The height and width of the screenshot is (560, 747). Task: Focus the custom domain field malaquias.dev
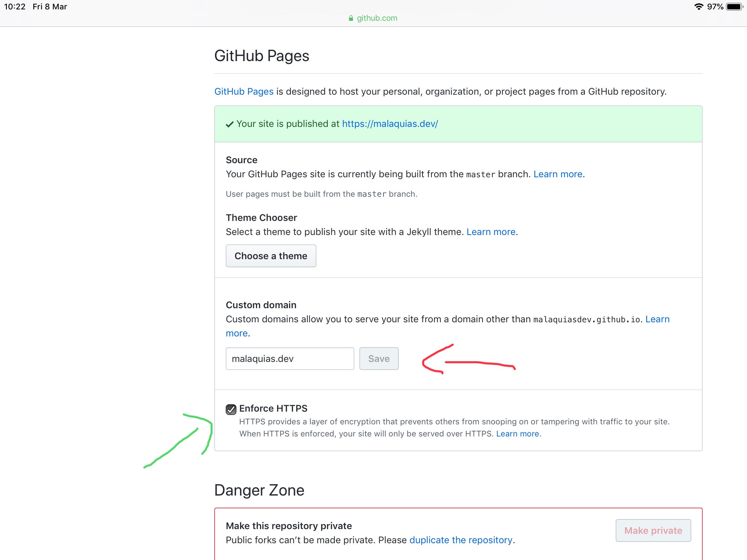(x=290, y=359)
